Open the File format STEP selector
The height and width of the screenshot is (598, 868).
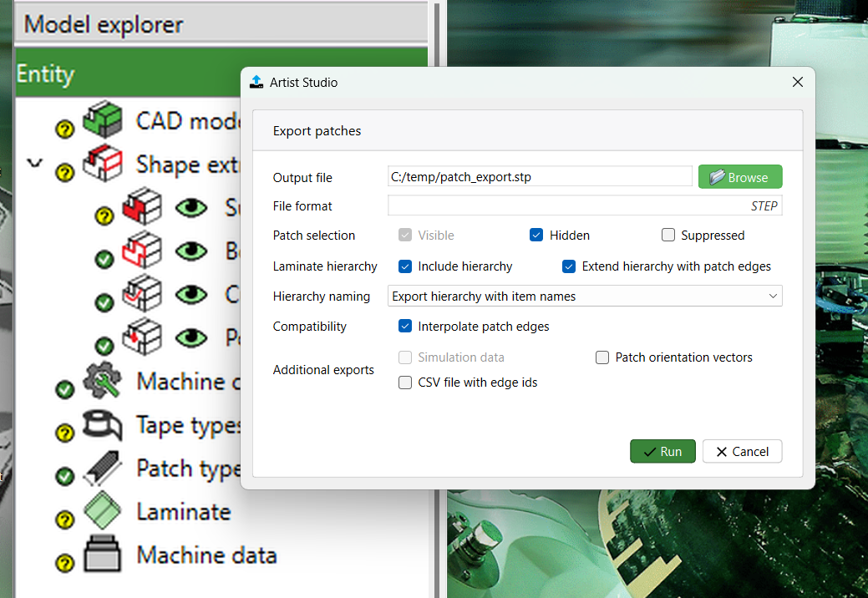coord(585,205)
